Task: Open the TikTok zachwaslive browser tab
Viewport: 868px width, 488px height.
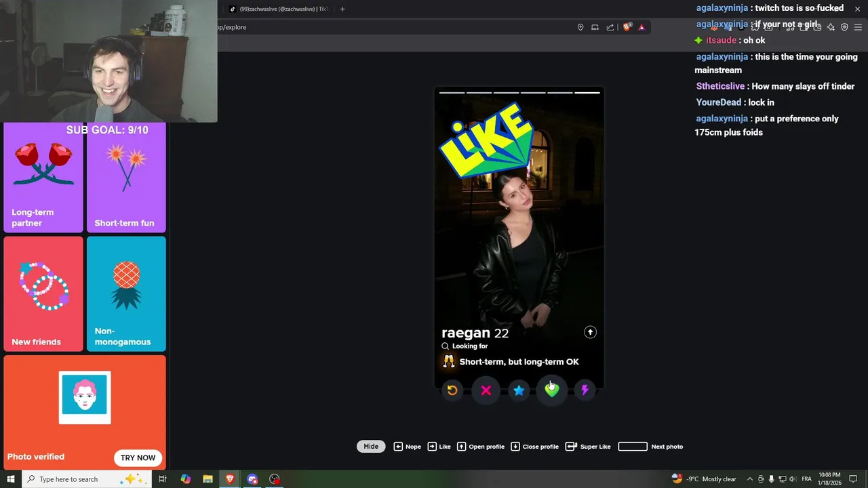Action: pos(278,9)
